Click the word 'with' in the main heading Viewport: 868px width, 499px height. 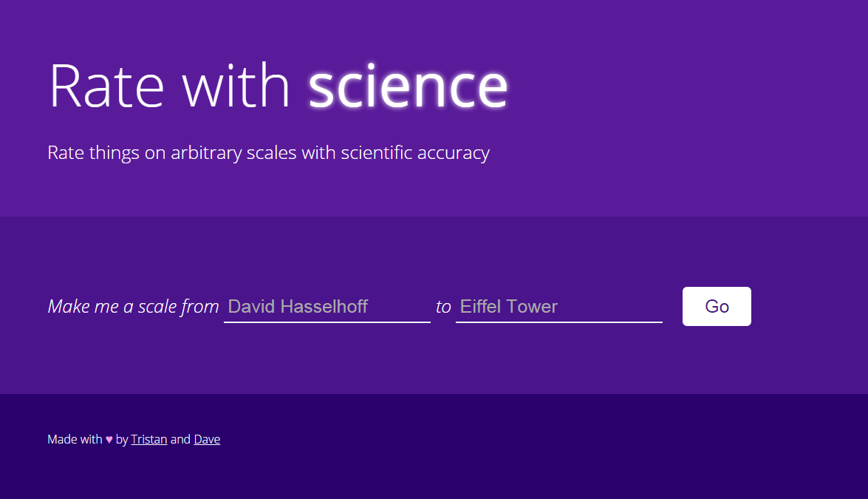(236, 86)
